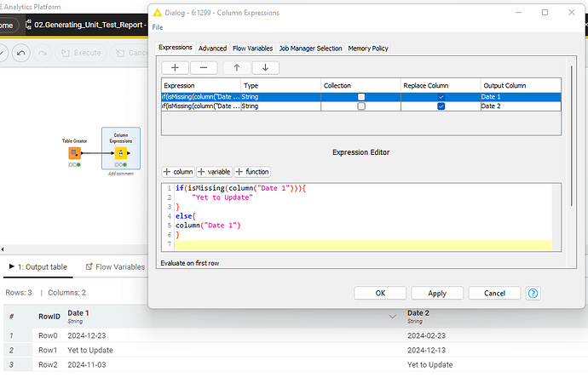
Task: Redo action in KNIME toolbar
Action: (x=43, y=53)
